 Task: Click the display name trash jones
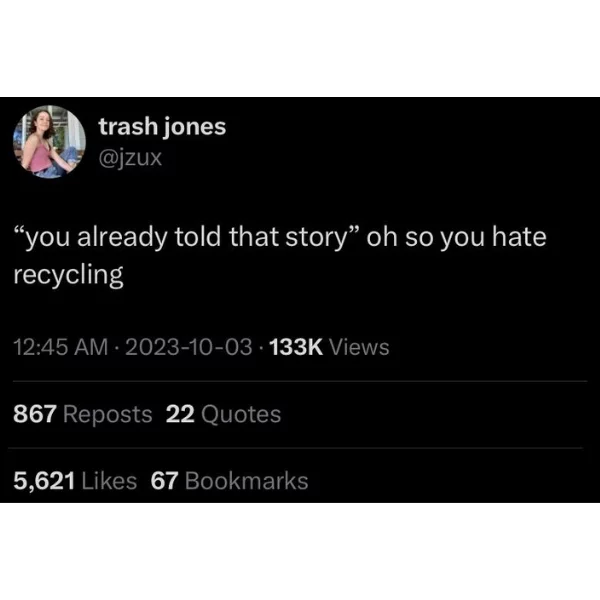point(162,127)
